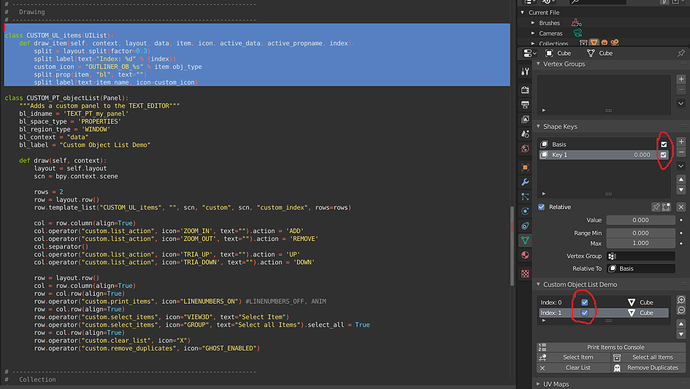The width and height of the screenshot is (690, 389).
Task: Move shape key up in the list
Action: [x=681, y=180]
